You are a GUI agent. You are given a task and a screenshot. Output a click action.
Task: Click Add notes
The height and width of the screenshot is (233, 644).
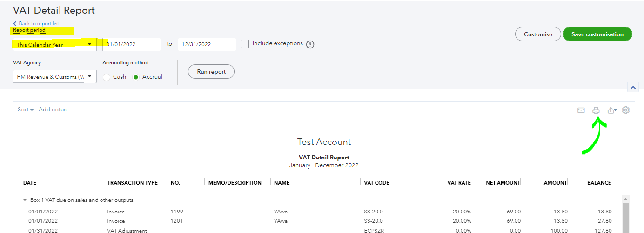point(53,110)
